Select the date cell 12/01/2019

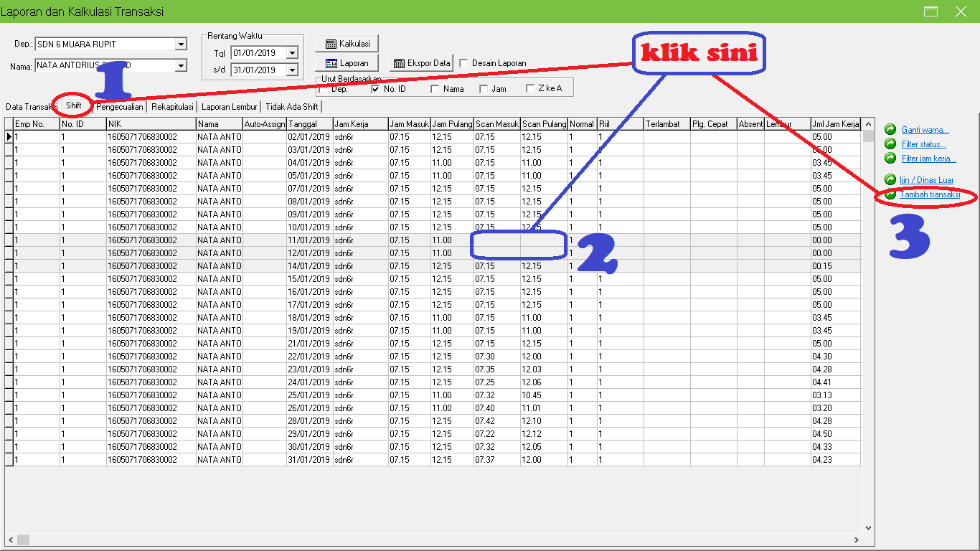click(309, 253)
